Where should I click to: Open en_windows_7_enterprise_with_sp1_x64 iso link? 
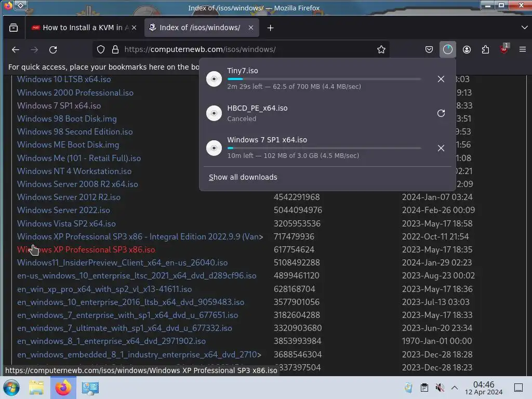coord(127,315)
